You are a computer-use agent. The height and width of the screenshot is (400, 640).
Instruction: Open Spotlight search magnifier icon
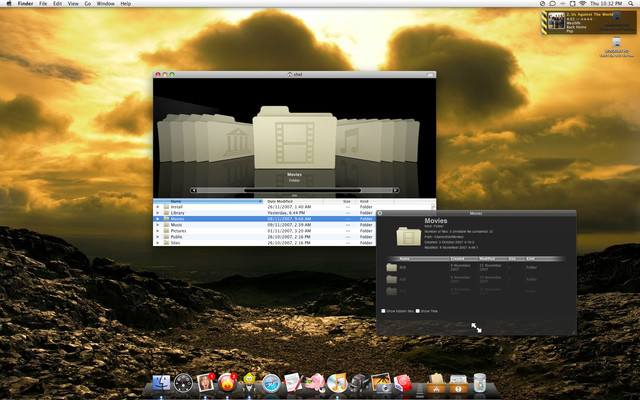[632, 4]
